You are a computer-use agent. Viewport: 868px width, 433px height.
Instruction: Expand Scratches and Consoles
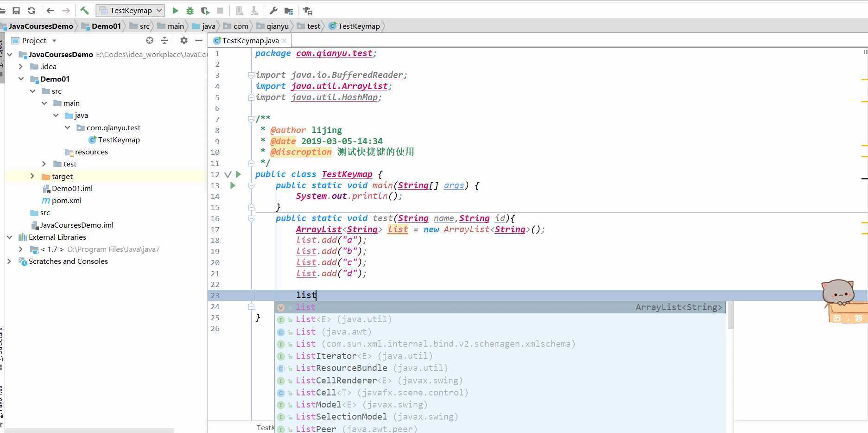pyautogui.click(x=9, y=261)
